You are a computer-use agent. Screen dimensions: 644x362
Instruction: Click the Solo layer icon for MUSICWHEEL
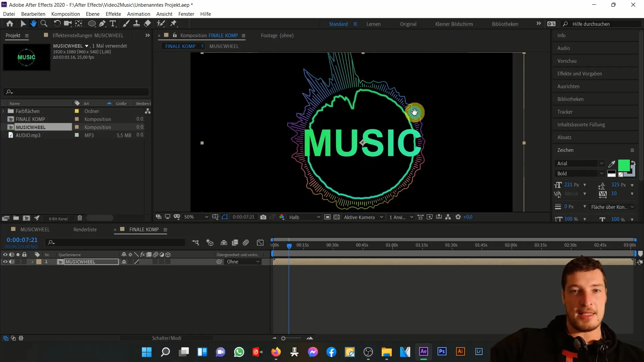[18, 261]
